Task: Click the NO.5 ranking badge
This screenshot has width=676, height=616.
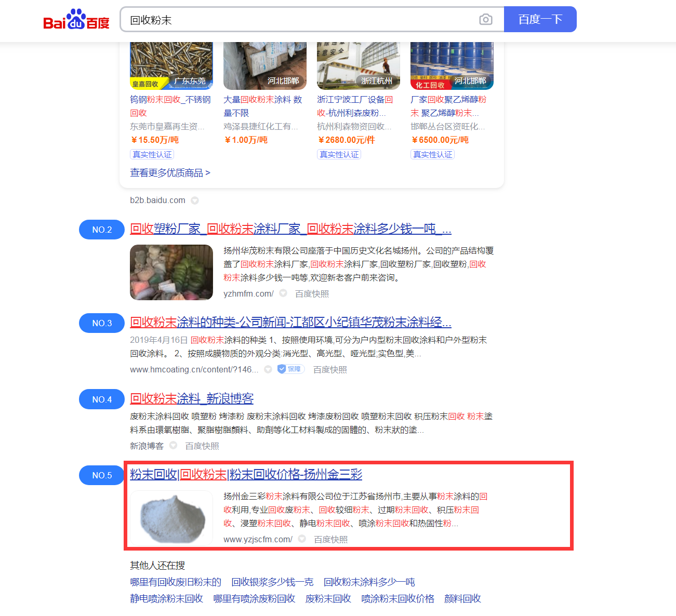Action: click(102, 475)
